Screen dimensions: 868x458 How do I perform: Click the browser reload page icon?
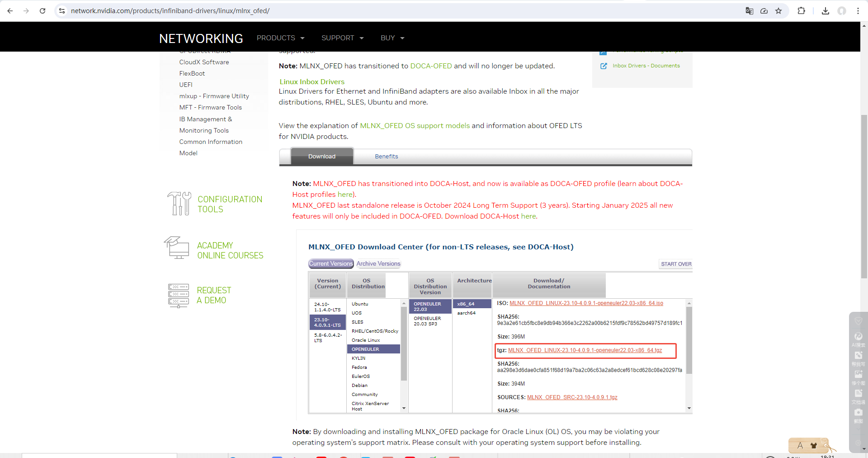click(x=42, y=11)
